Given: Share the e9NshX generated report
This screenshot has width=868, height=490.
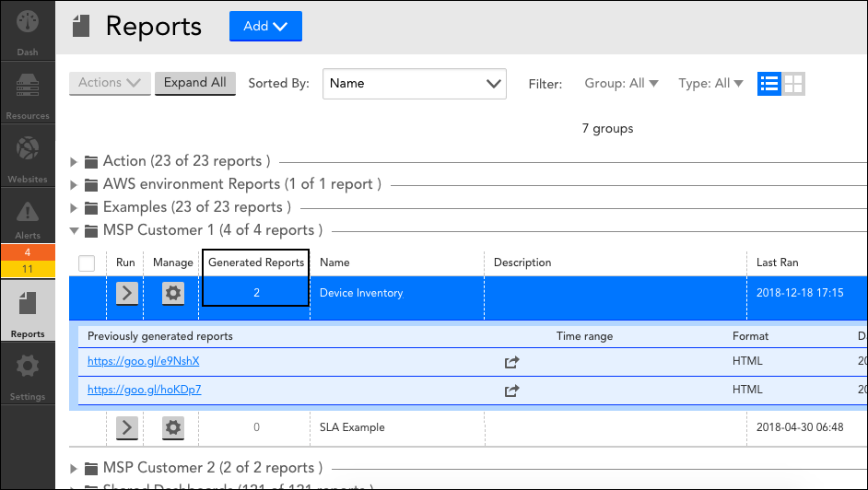Looking at the screenshot, I should tap(511, 362).
